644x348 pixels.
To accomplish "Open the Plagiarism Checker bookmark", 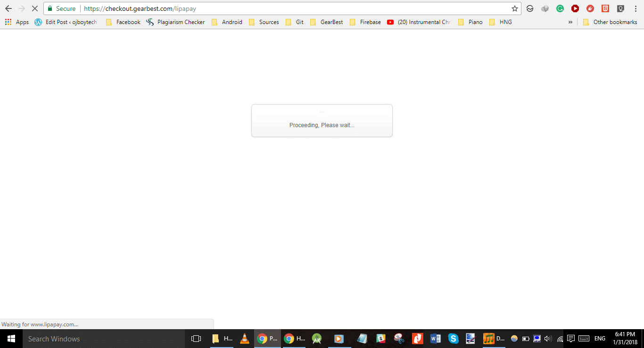I will point(175,22).
